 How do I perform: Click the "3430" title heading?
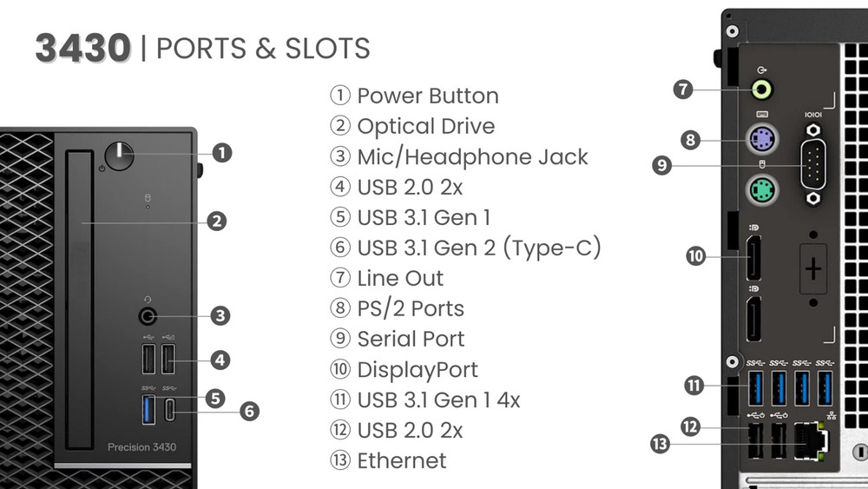tap(83, 48)
